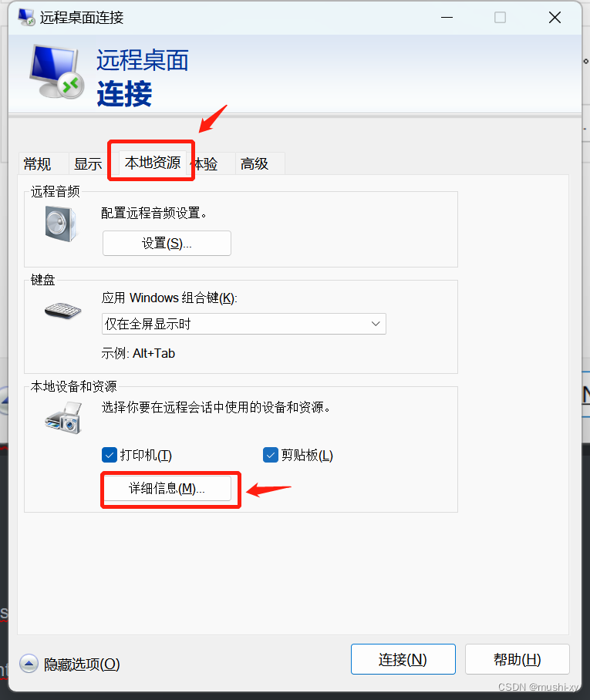Click the 连接(N) button

(x=403, y=659)
